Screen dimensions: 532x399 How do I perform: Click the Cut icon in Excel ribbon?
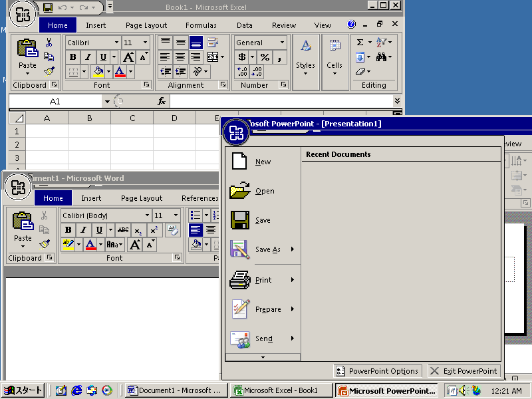49,43
